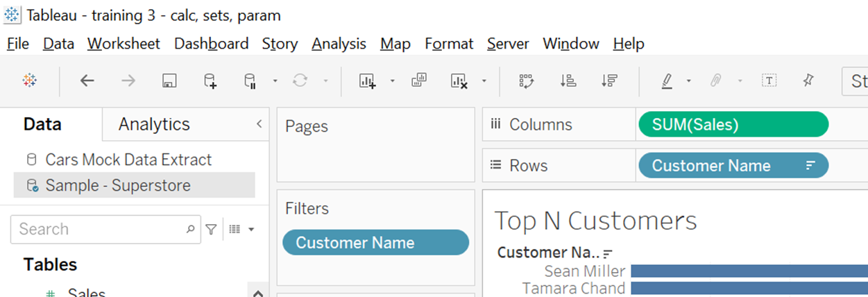
Task: Sort ascending using the toolbar icon
Action: click(568, 81)
